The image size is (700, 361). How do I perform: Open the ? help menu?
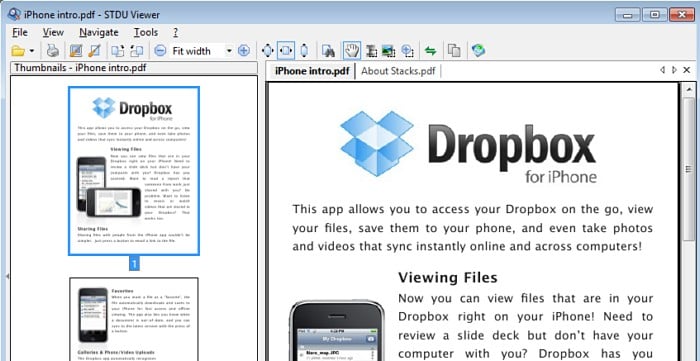click(175, 33)
